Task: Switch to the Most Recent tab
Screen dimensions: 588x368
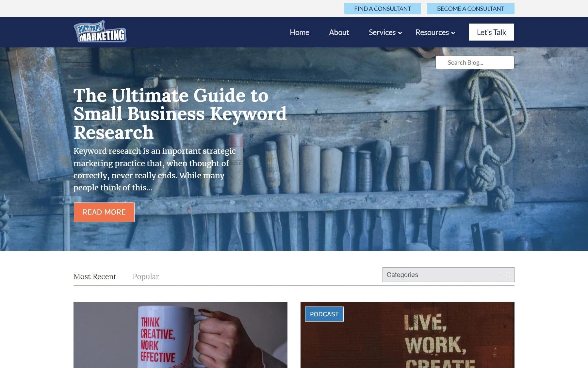Action: coord(95,276)
